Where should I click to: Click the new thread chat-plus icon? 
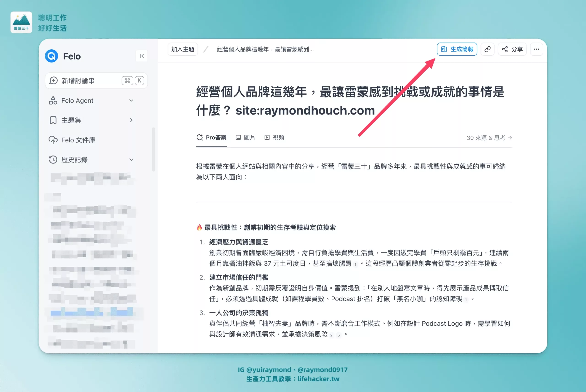click(x=53, y=81)
